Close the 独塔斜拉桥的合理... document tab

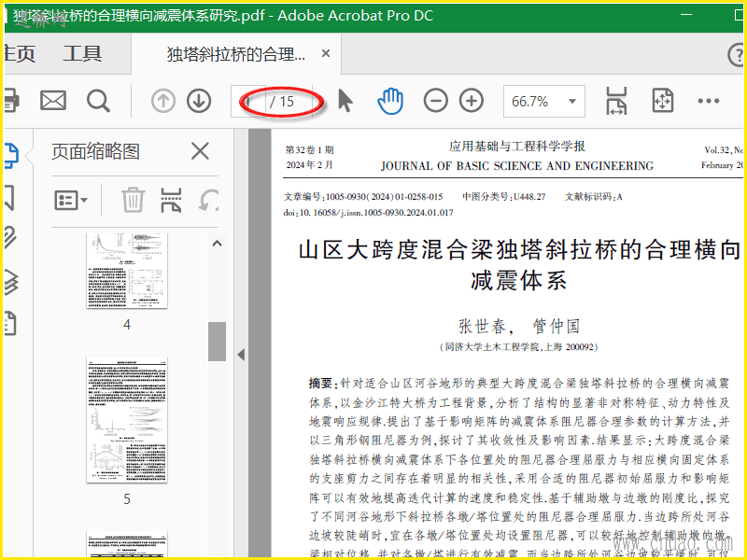(x=326, y=53)
